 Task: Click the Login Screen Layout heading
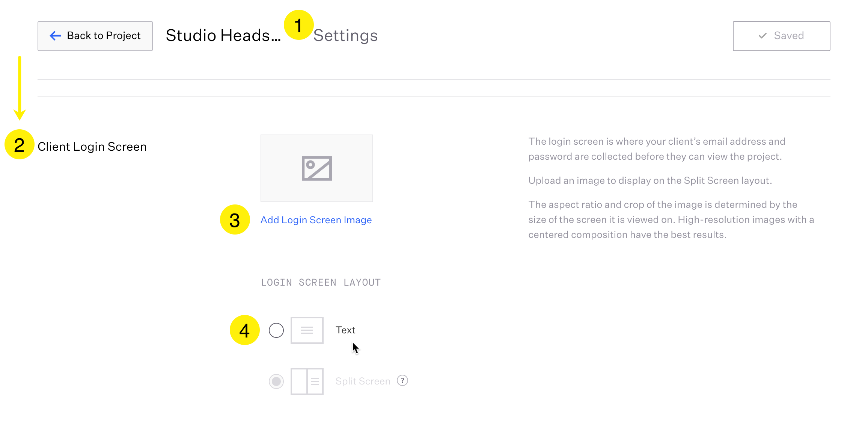point(321,283)
